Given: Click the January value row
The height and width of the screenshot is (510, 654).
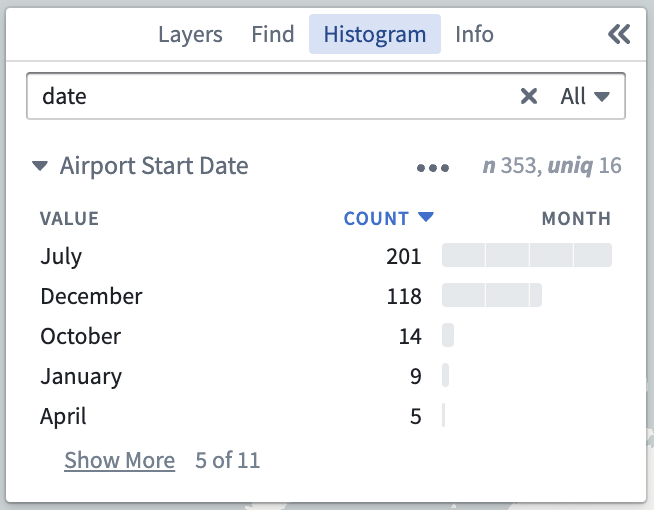Looking at the screenshot, I should tap(326, 376).
